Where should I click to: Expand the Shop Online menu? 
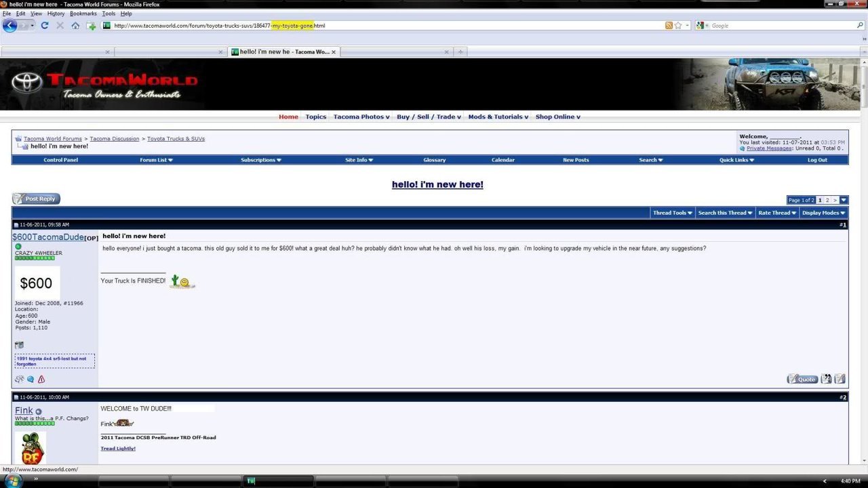[557, 117]
